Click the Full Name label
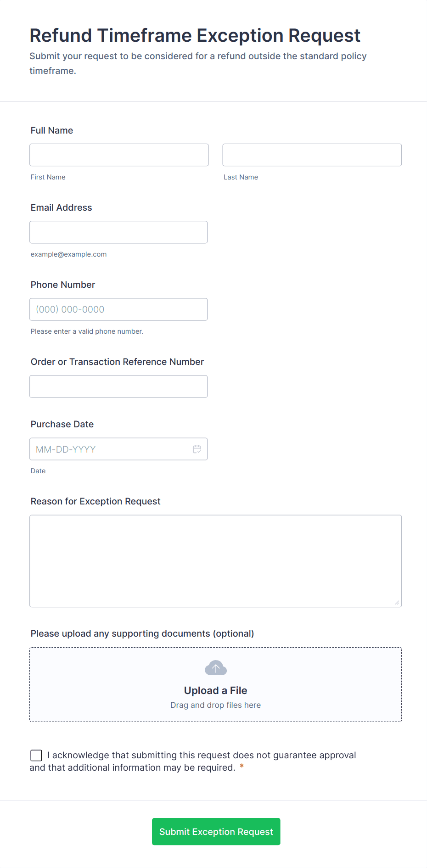This screenshot has width=427, height=868. (52, 130)
